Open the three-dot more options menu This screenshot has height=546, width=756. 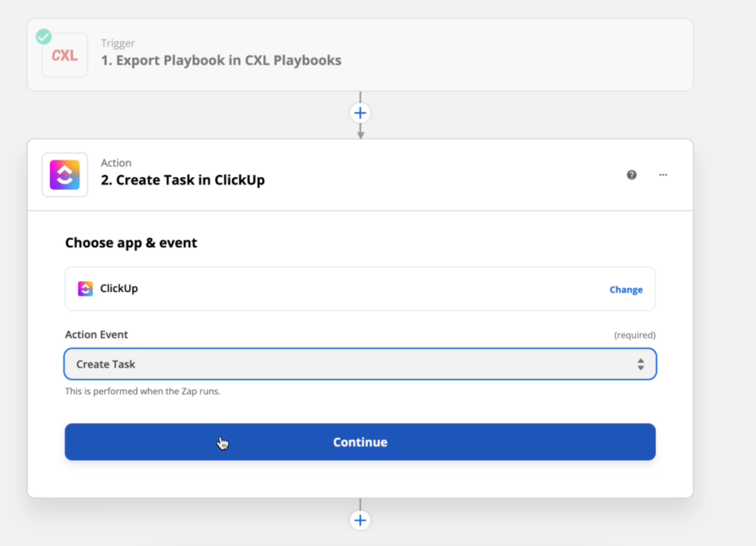pos(663,175)
